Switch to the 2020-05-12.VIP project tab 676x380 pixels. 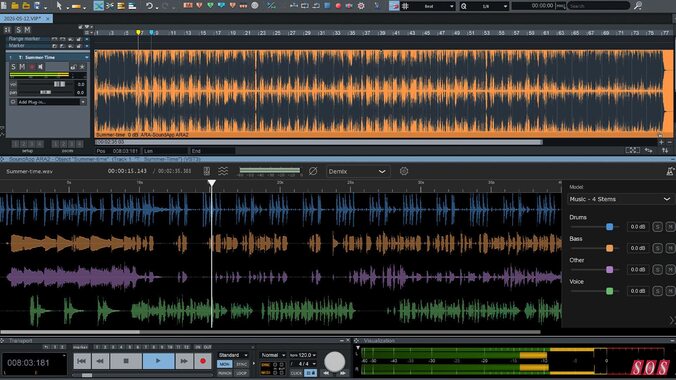point(26,19)
